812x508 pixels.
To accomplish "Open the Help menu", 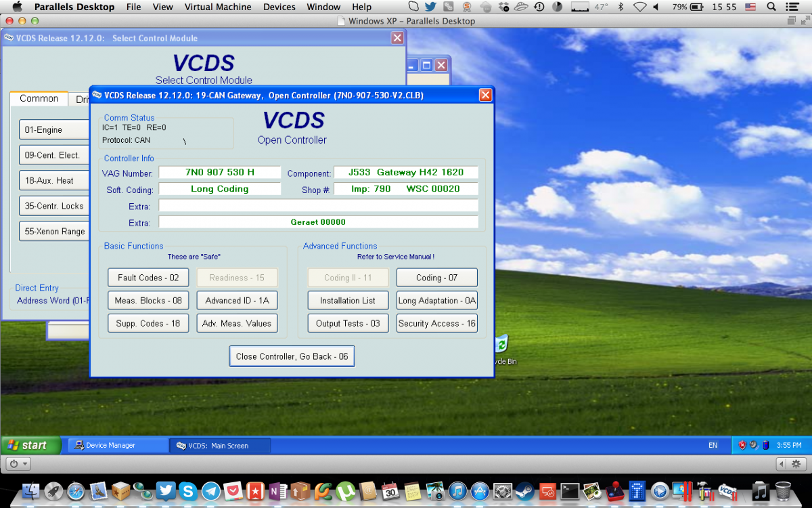I will tap(362, 7).
